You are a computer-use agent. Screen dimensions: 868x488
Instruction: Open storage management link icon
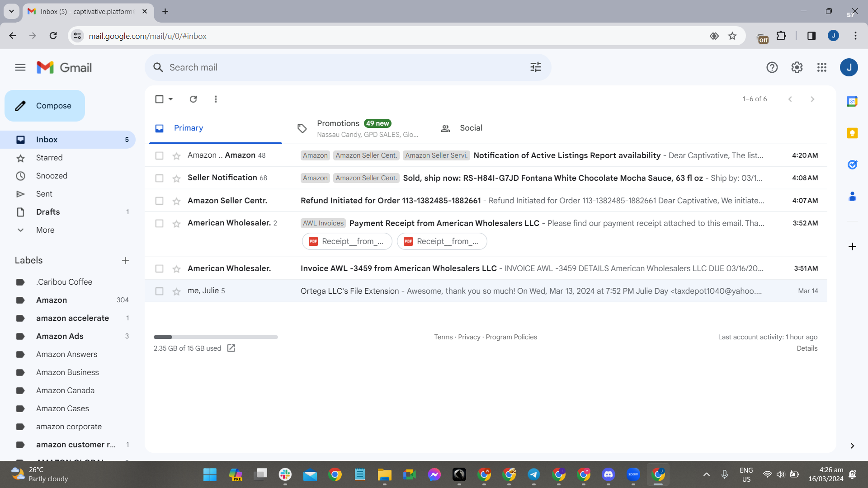click(x=231, y=348)
